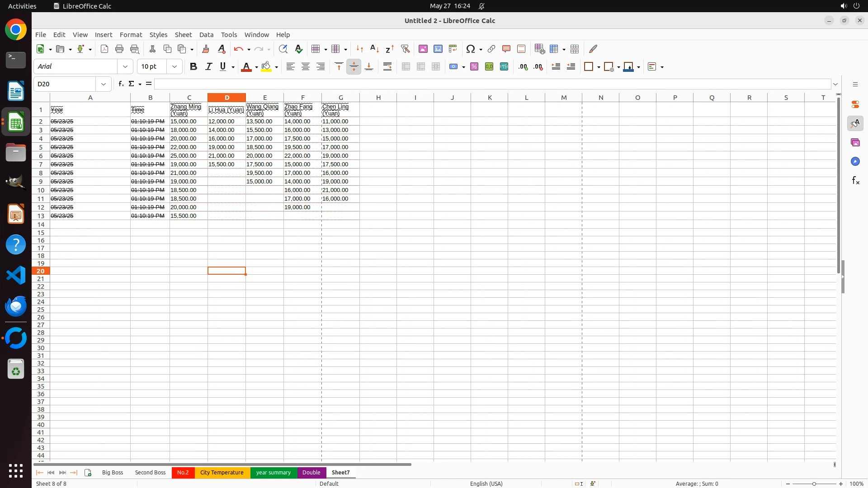Screen dimensions: 868x488
Task: Click the Insert Special Character icon
Action: pos(471,49)
